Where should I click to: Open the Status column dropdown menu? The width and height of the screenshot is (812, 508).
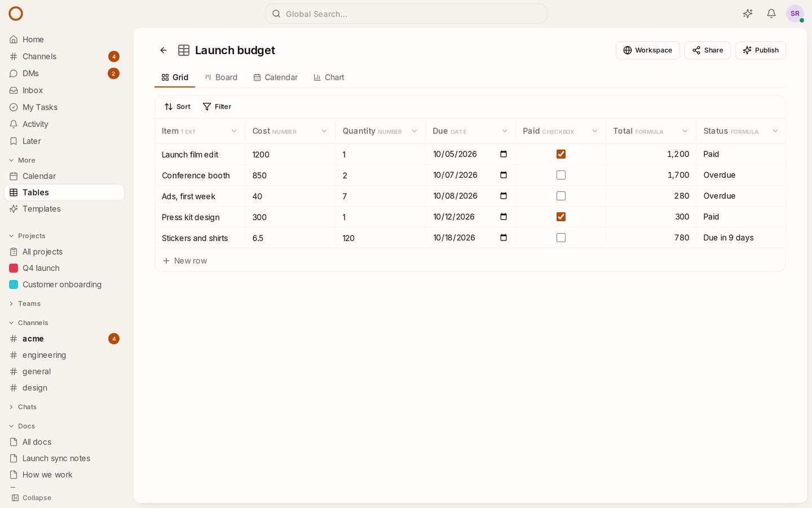point(775,131)
